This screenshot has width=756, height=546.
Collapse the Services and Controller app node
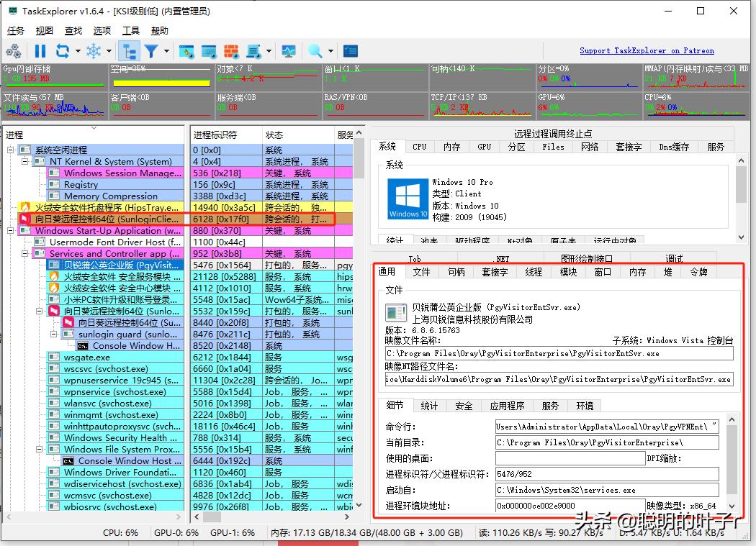(x=24, y=255)
